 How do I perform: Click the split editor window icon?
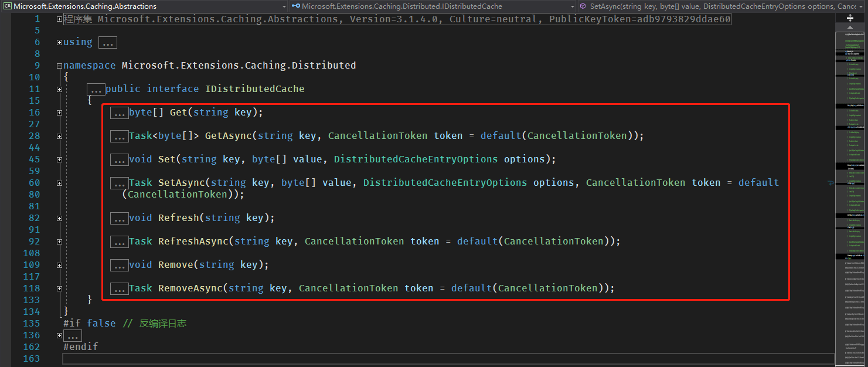(850, 18)
